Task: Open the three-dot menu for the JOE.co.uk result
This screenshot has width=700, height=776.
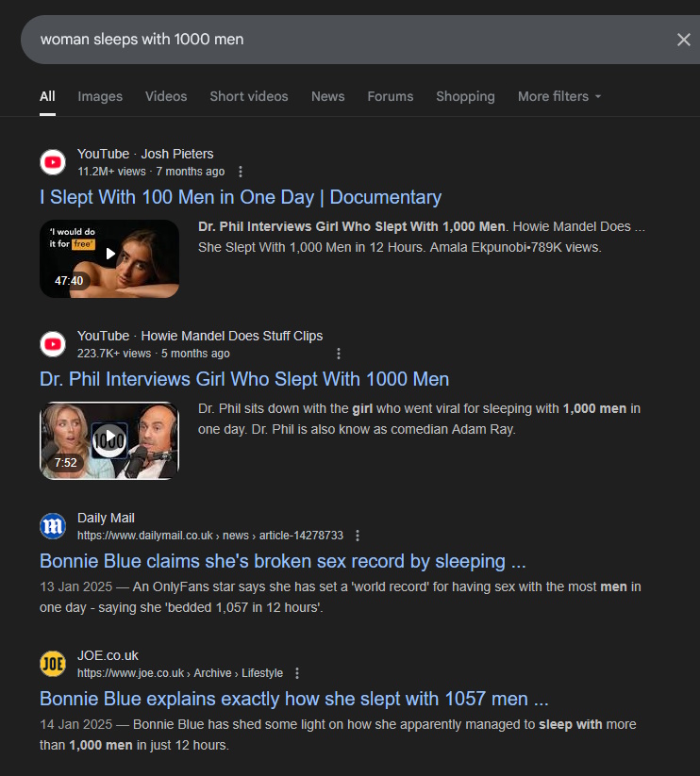Action: point(297,673)
